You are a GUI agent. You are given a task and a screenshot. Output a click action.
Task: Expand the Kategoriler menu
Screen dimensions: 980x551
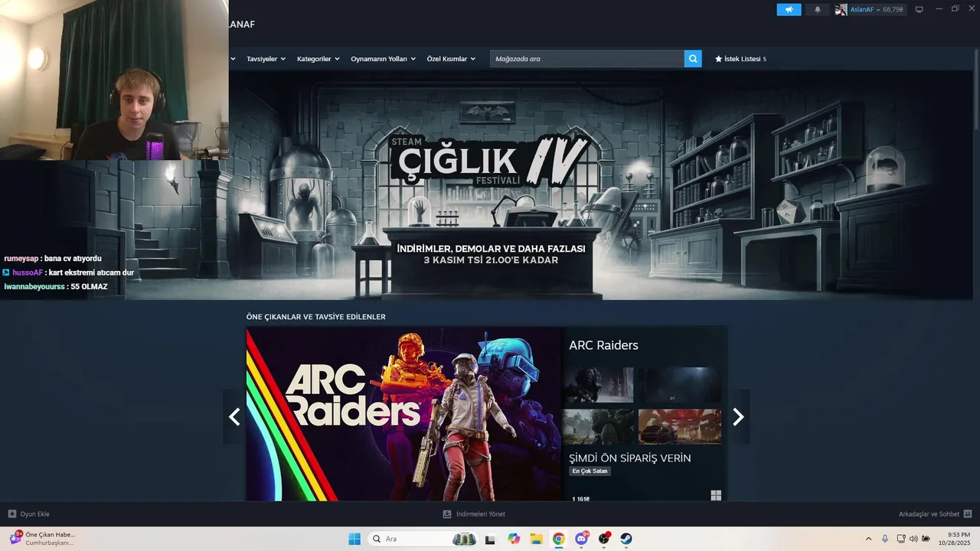tap(318, 59)
